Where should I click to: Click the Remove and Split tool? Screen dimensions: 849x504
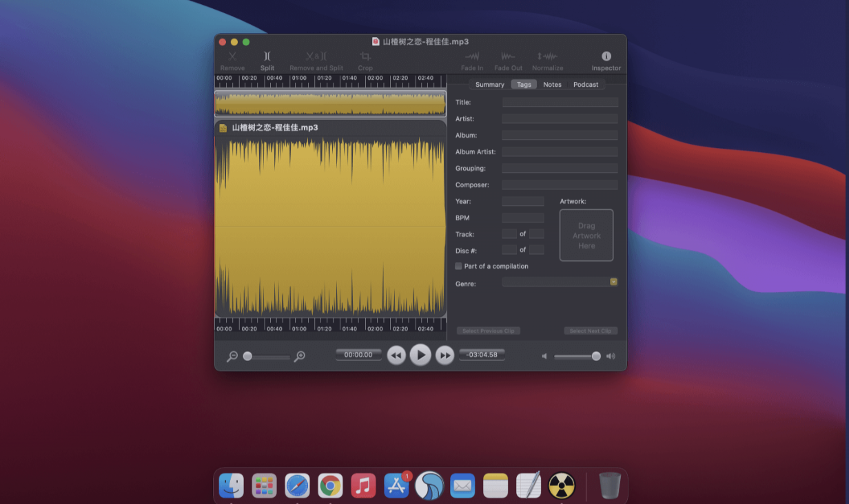[x=316, y=61]
